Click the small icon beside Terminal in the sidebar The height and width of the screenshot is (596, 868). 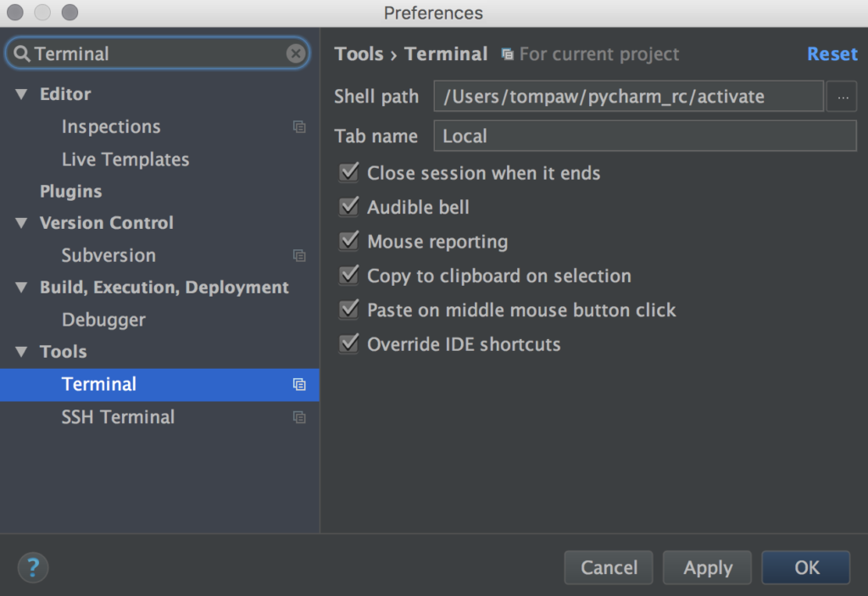(x=298, y=384)
